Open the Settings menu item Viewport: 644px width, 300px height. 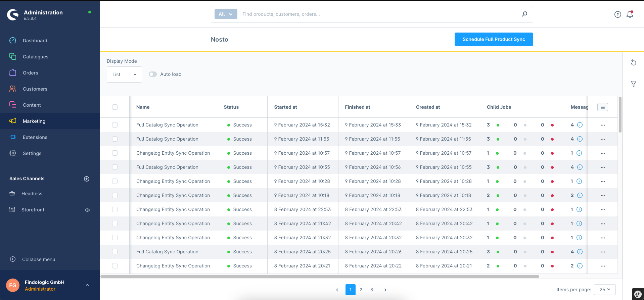pyautogui.click(x=50, y=153)
